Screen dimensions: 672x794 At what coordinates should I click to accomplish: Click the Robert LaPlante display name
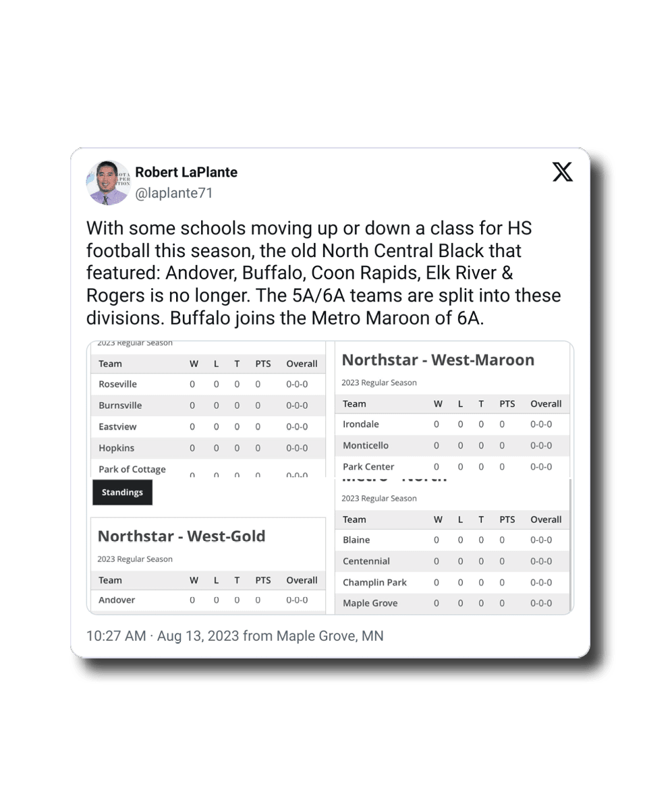(186, 172)
